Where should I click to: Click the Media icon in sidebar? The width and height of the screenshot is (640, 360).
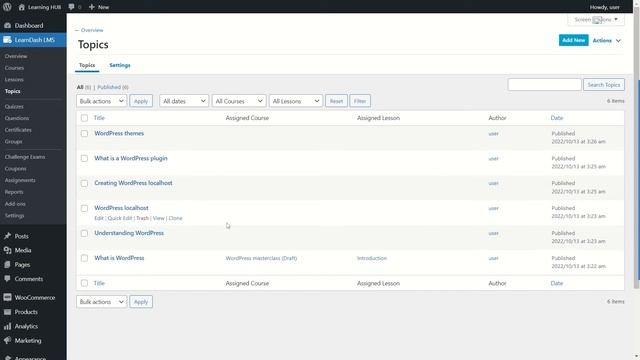pos(7,250)
